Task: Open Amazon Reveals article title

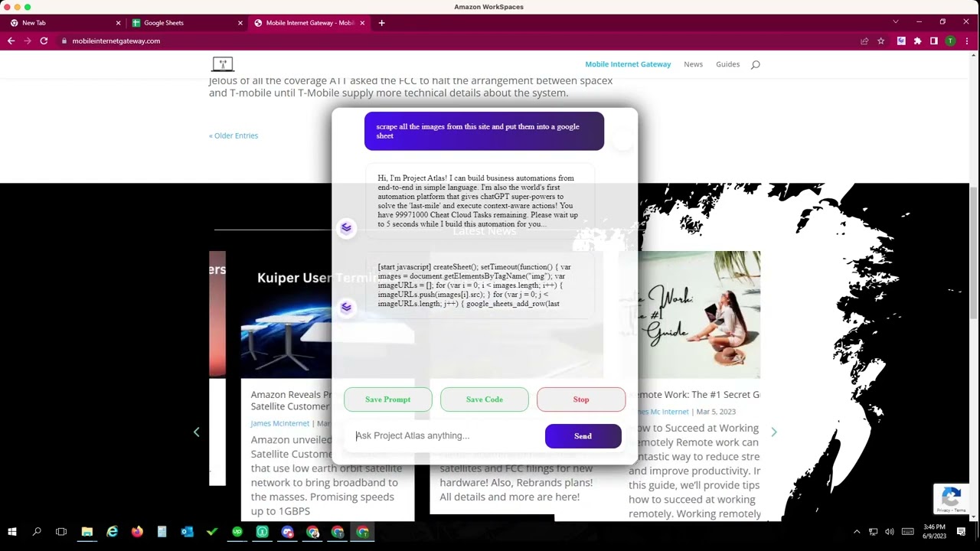Action: [x=291, y=400]
